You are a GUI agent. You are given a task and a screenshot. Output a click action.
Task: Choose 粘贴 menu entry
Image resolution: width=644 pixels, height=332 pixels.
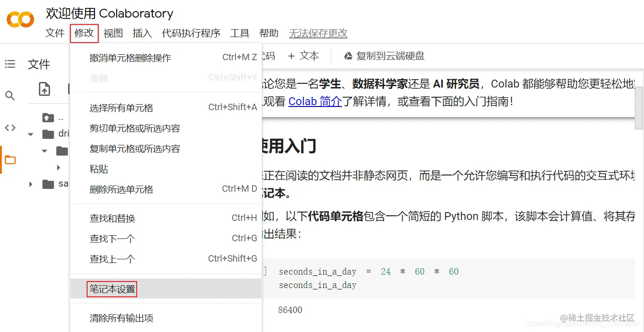(166, 169)
